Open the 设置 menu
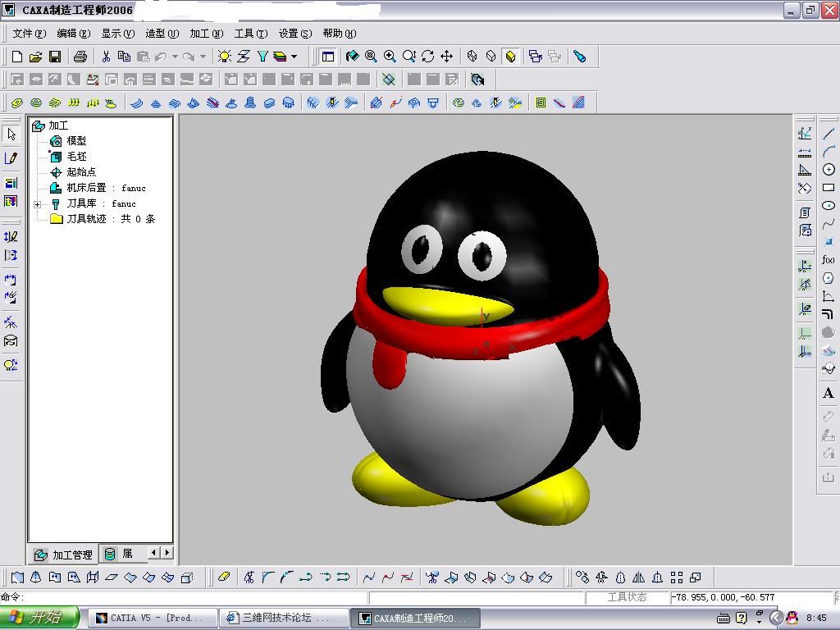The image size is (840, 630). tap(295, 33)
